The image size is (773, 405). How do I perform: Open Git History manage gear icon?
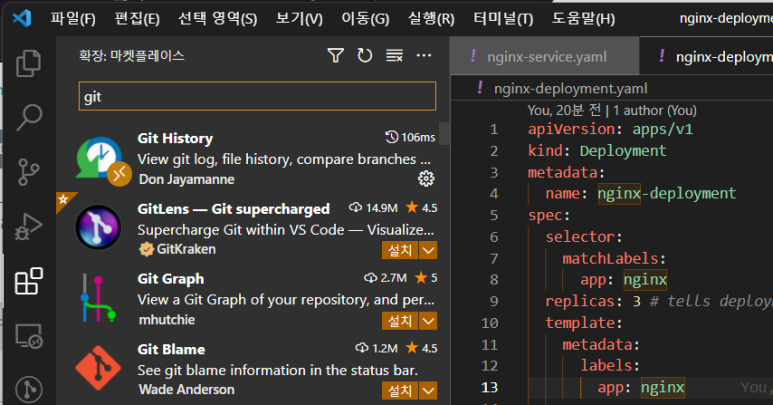click(426, 179)
